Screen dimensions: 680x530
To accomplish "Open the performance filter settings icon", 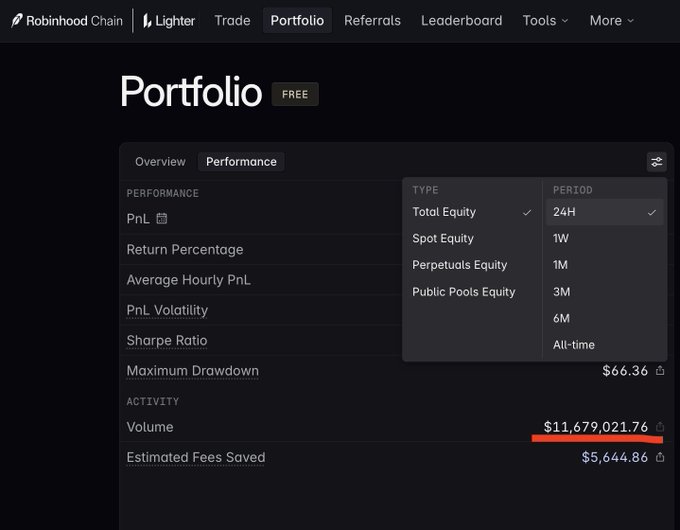I will (657, 162).
